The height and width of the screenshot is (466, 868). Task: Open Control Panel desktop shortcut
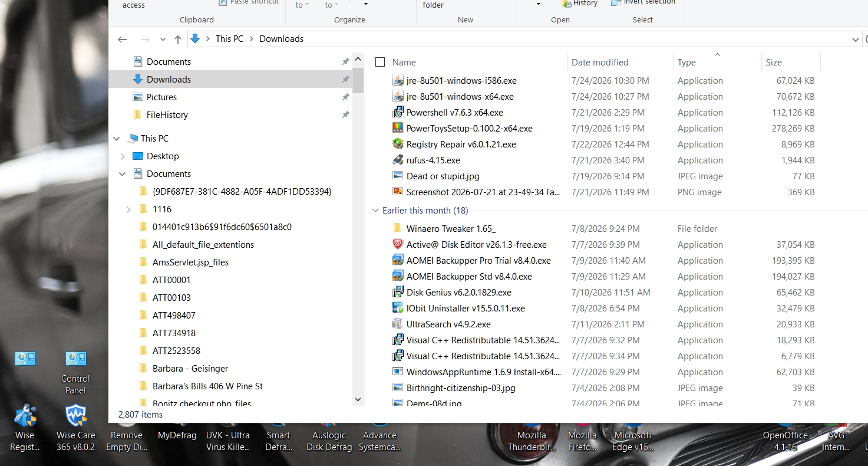point(75,373)
